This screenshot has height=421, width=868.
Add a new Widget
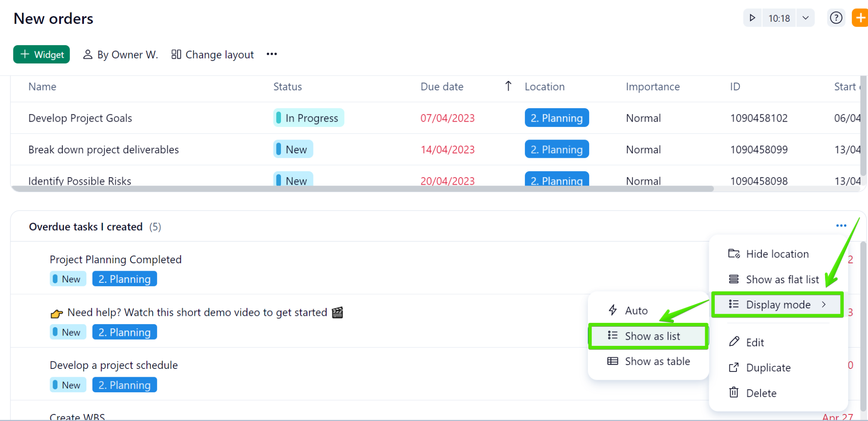(42, 54)
